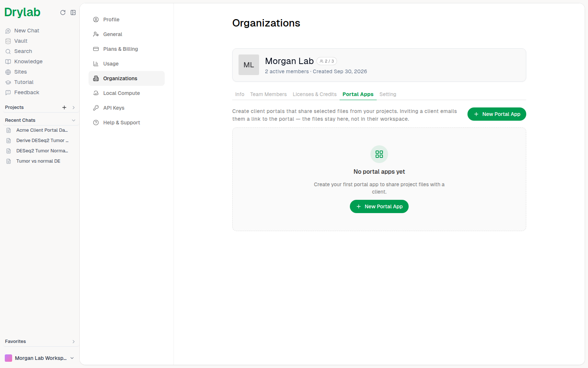This screenshot has height=368, width=588.
Task: Click the Vault database icon
Action: [x=8, y=41]
